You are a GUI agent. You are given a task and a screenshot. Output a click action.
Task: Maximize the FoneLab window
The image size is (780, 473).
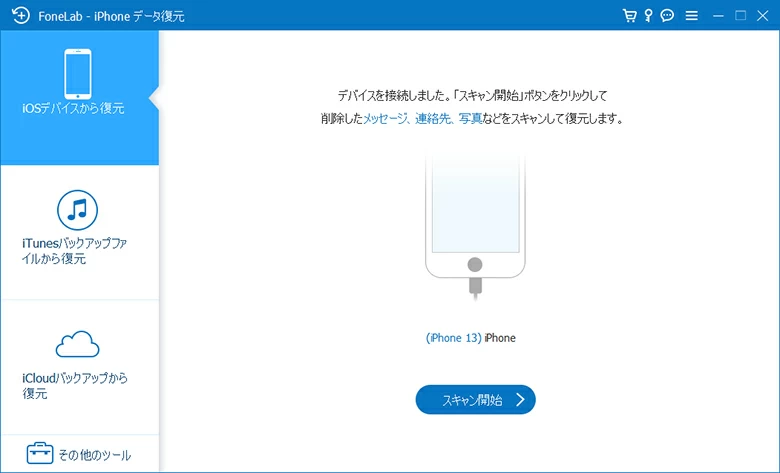[741, 16]
